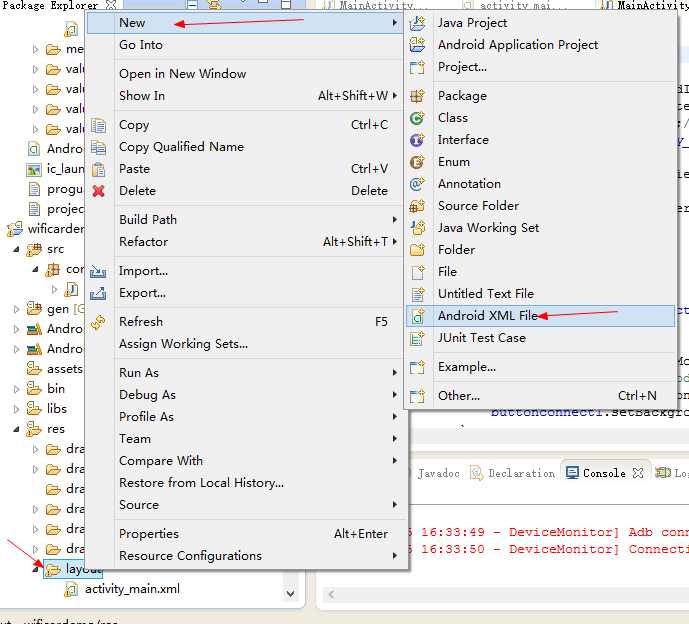
Task: Close the Console view tab
Action: coord(638,473)
